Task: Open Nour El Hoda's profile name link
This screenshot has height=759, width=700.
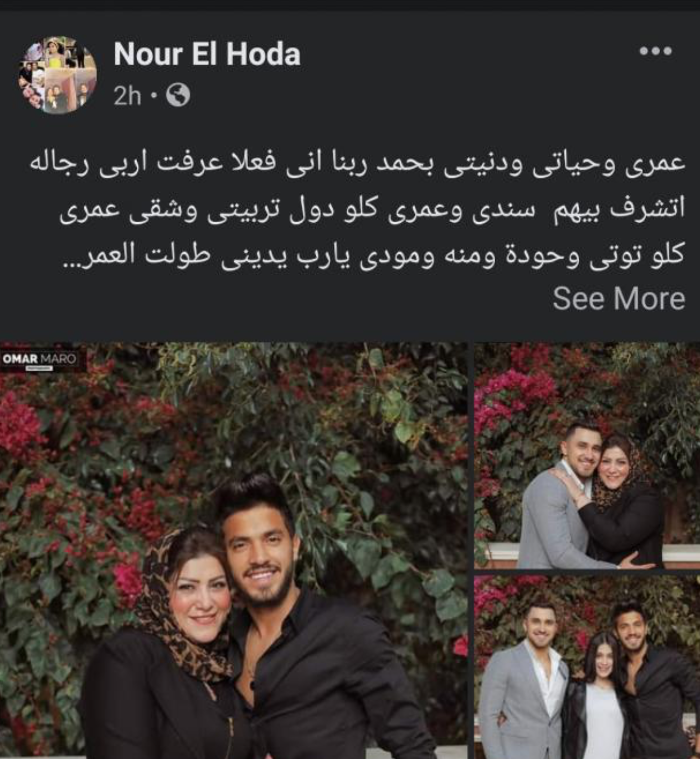Action: 207,54
